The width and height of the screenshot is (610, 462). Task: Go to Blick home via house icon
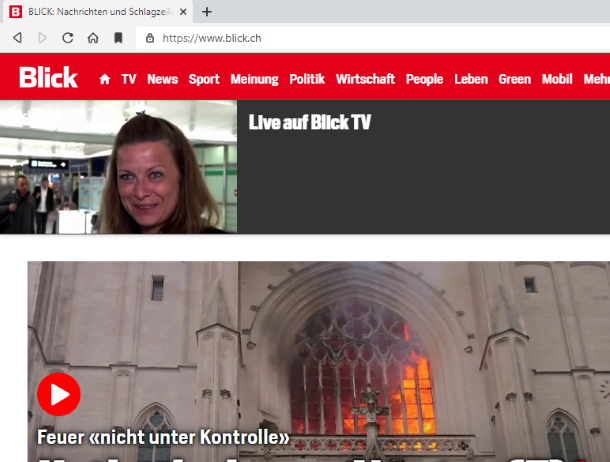click(105, 79)
